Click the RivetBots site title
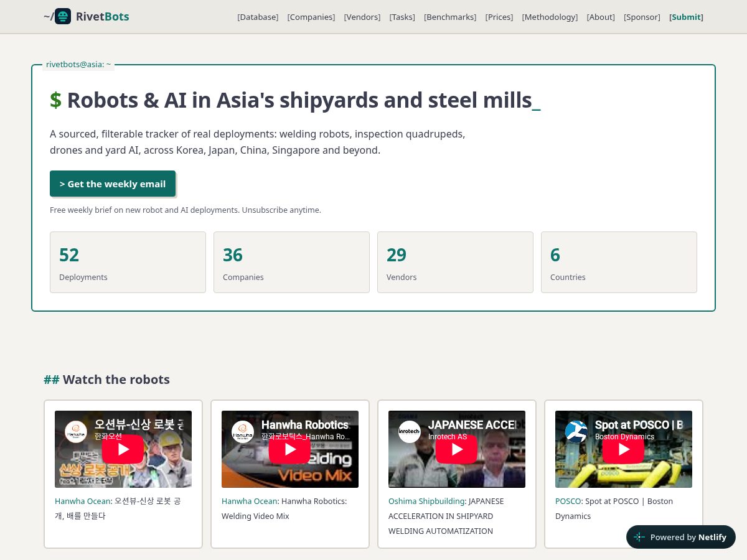747x560 pixels. pyautogui.click(x=102, y=16)
